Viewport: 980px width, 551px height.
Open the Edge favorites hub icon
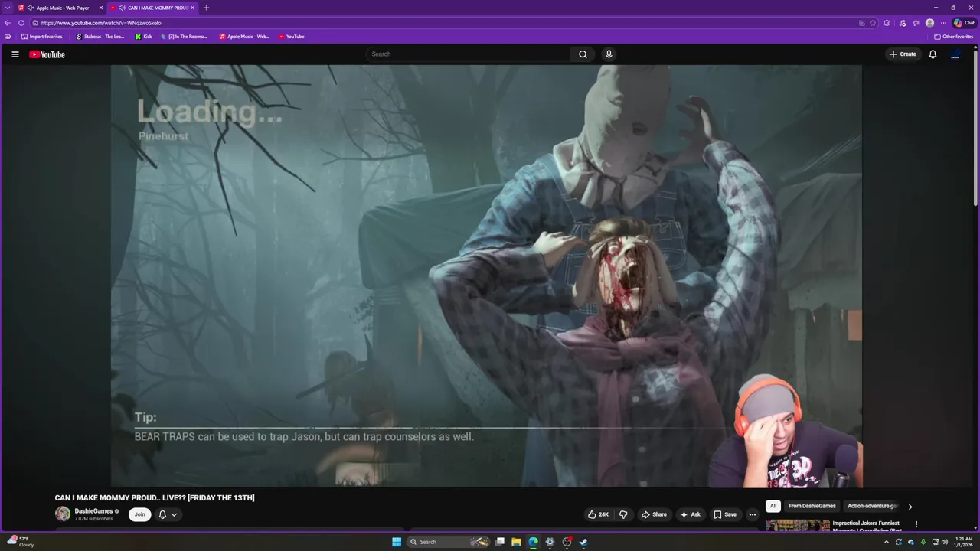pos(916,23)
